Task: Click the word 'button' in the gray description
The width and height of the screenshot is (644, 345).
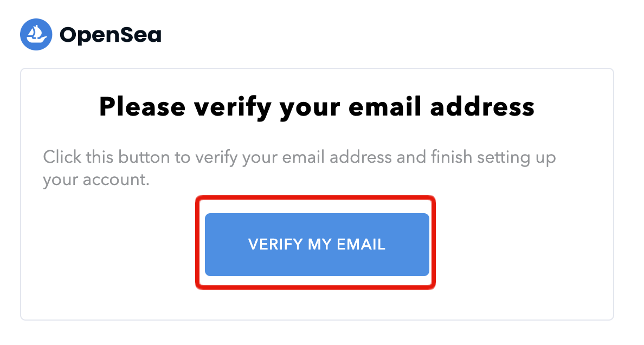Action: click(x=144, y=157)
